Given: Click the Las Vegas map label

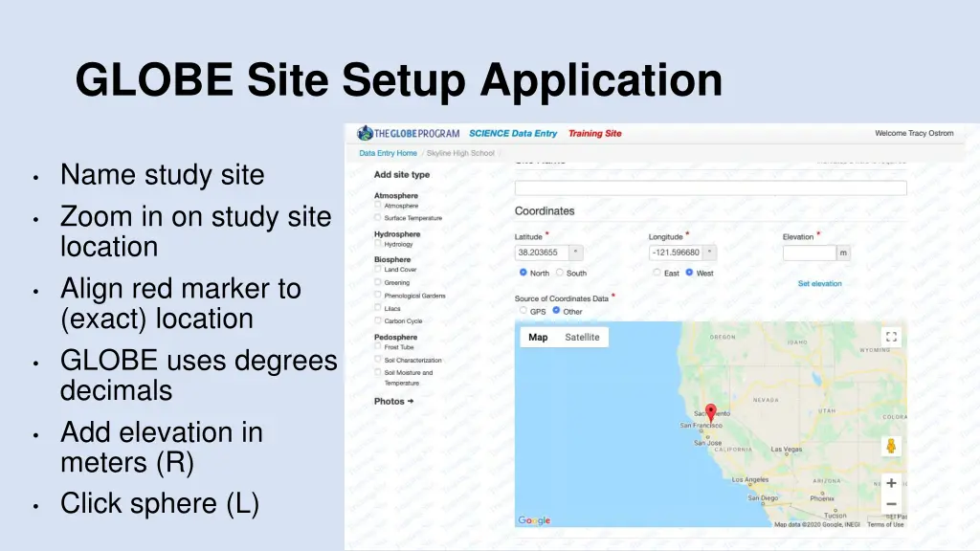Looking at the screenshot, I should pos(787,450).
